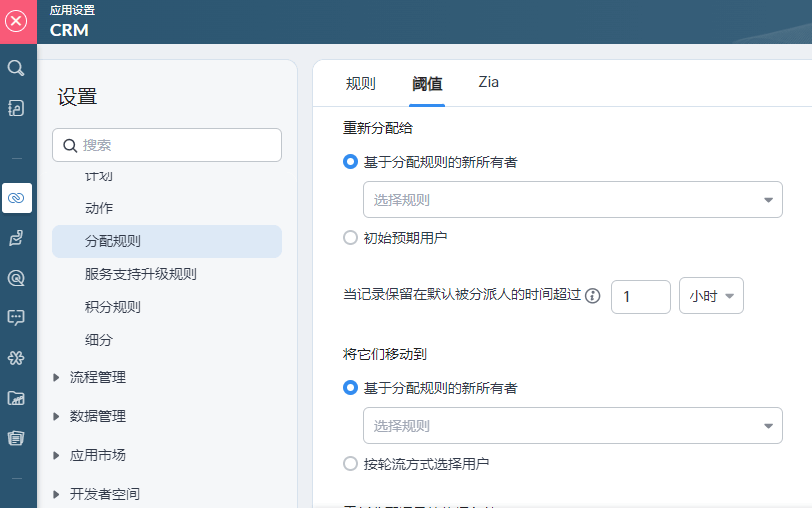Open the 选择规则 dropdown under 重新分配给
812x508 pixels.
pyautogui.click(x=572, y=200)
